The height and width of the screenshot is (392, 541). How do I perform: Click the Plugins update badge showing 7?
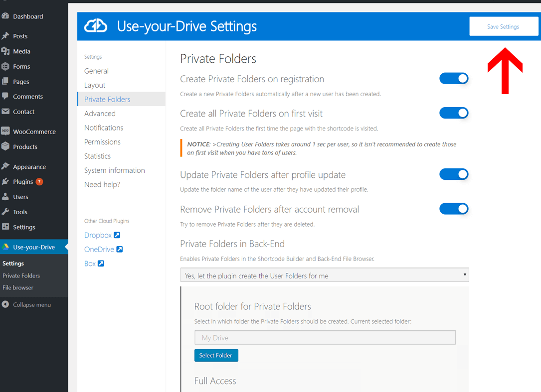tap(39, 182)
